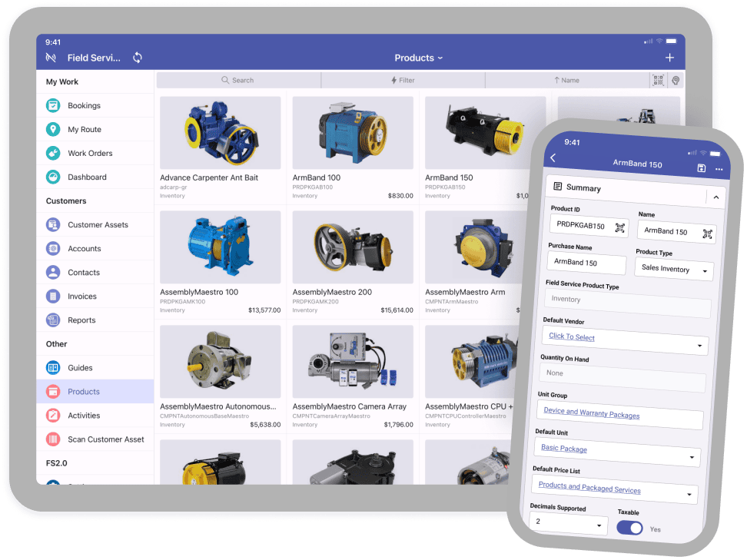Select Dashboard in the sidebar
This screenshot has height=560, width=747.
(95, 177)
